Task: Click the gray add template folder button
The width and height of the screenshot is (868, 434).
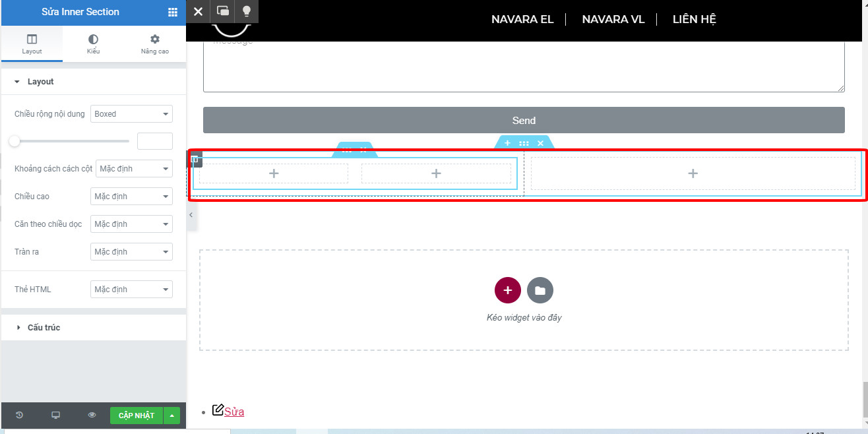Action: tap(540, 290)
